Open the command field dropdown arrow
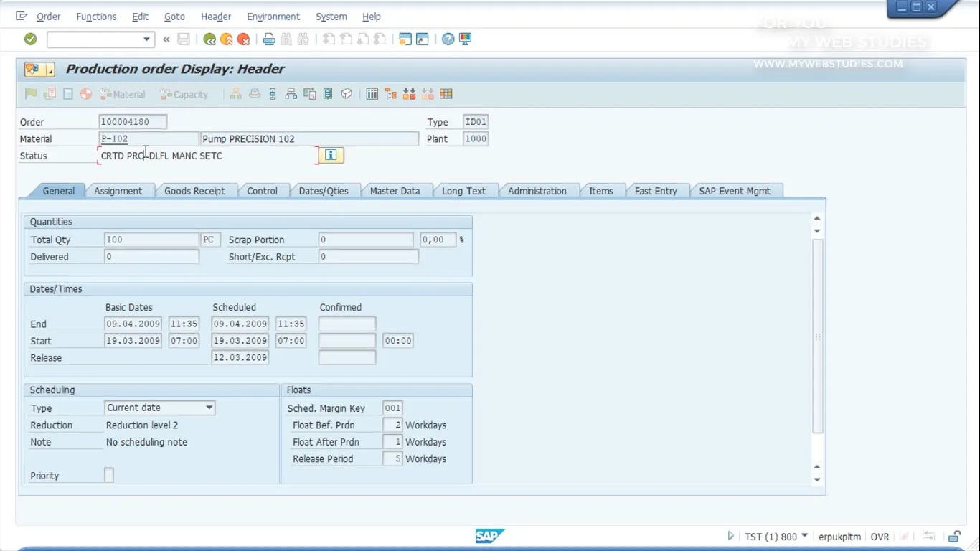Screen dimensions: 980x551 146,39
